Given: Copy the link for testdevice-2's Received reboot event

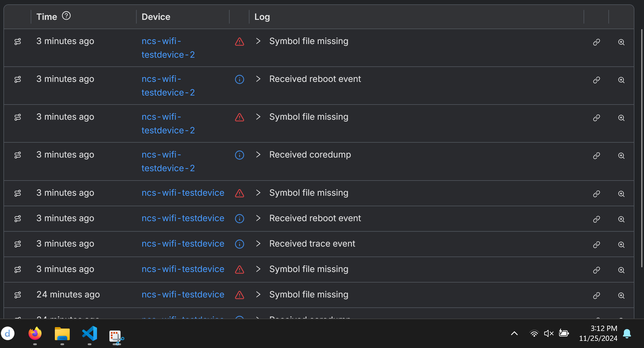Looking at the screenshot, I should coord(597,80).
